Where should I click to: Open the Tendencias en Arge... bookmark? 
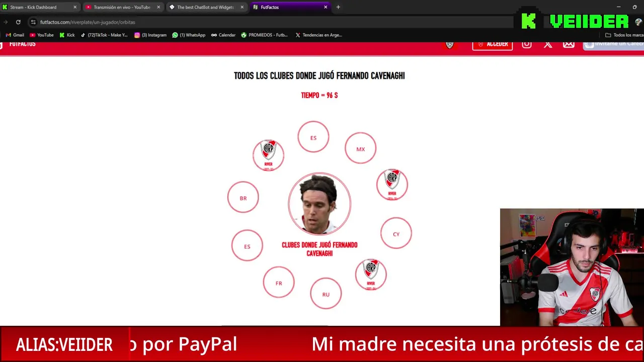click(x=318, y=35)
